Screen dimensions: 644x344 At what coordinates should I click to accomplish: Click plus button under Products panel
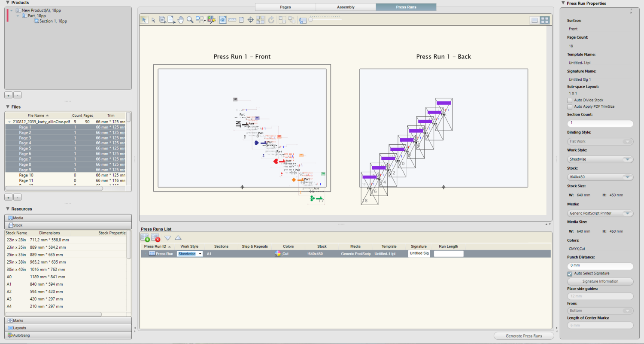pos(9,95)
